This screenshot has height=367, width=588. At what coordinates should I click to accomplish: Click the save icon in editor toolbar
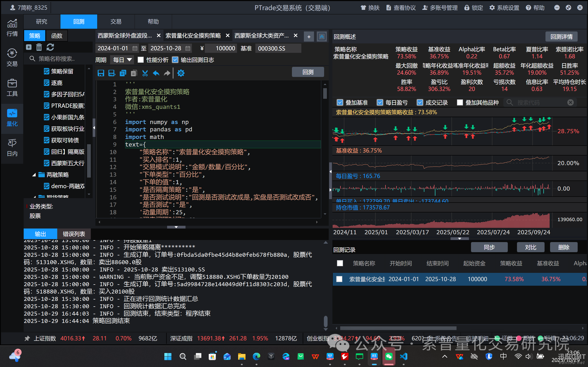coord(101,73)
